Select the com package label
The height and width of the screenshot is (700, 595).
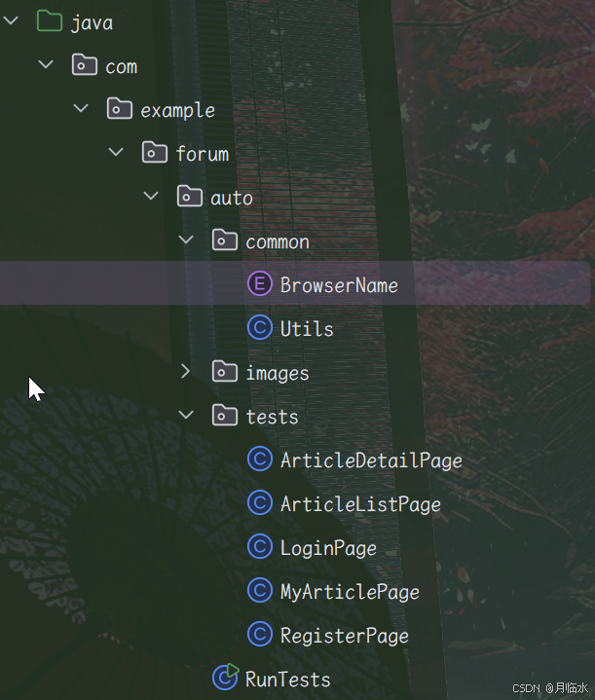pos(122,67)
